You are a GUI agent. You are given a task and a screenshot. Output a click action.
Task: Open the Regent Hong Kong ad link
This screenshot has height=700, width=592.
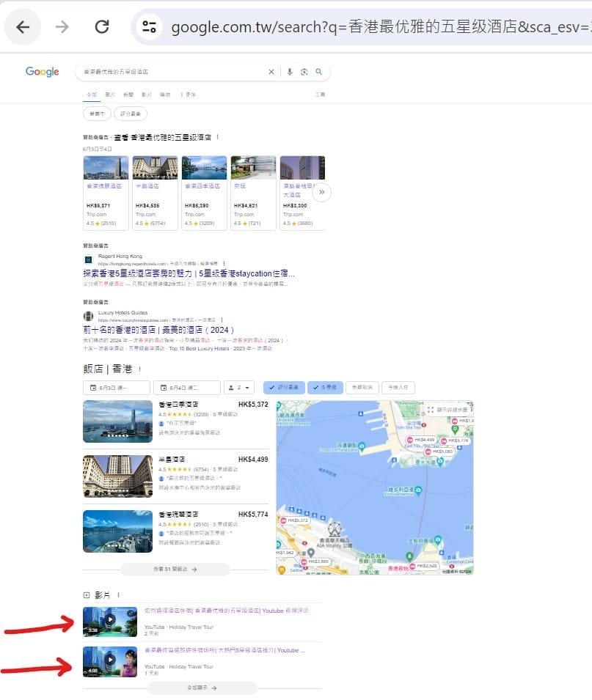pos(189,273)
